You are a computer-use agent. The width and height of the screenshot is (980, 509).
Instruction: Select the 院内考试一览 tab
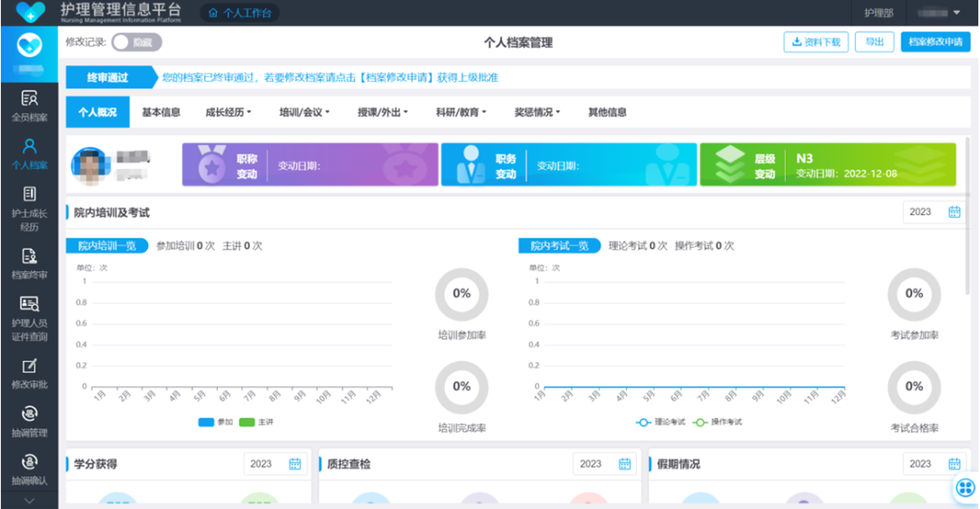559,246
